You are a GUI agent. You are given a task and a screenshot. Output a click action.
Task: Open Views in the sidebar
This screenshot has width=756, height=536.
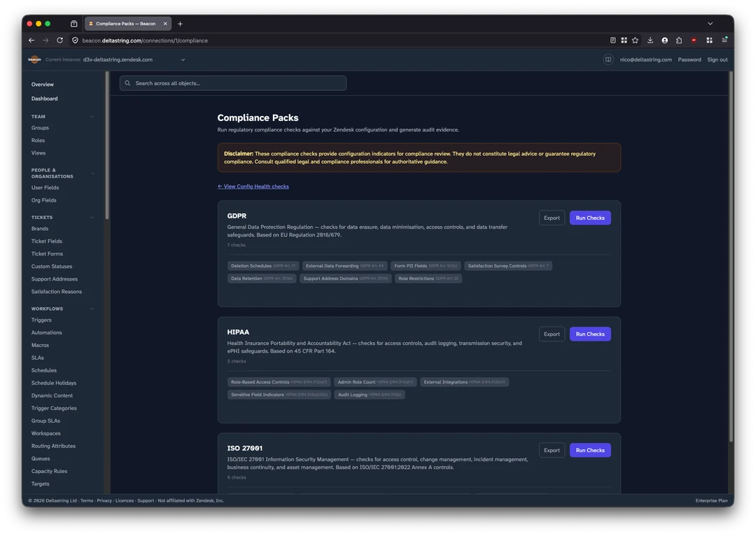(38, 153)
